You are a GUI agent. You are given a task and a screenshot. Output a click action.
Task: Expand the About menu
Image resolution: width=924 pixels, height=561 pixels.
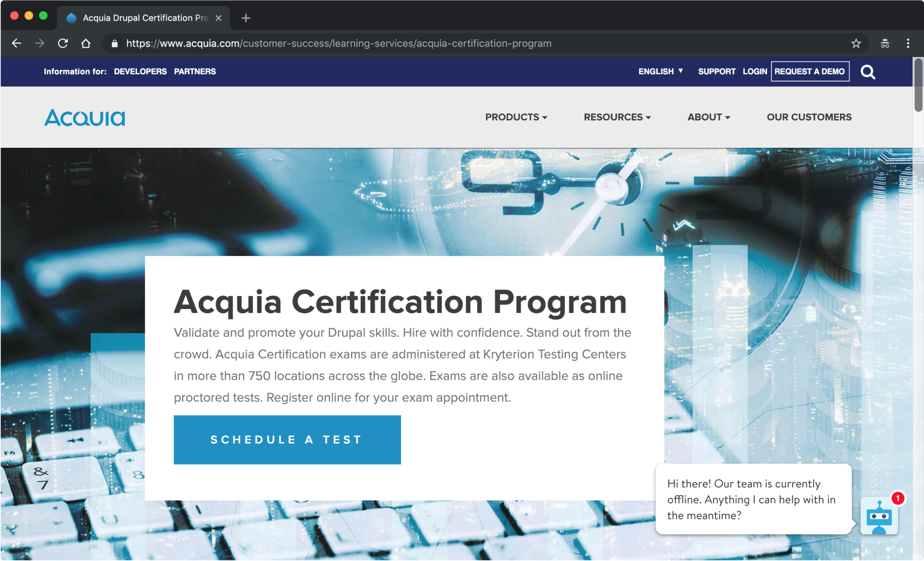tap(708, 117)
